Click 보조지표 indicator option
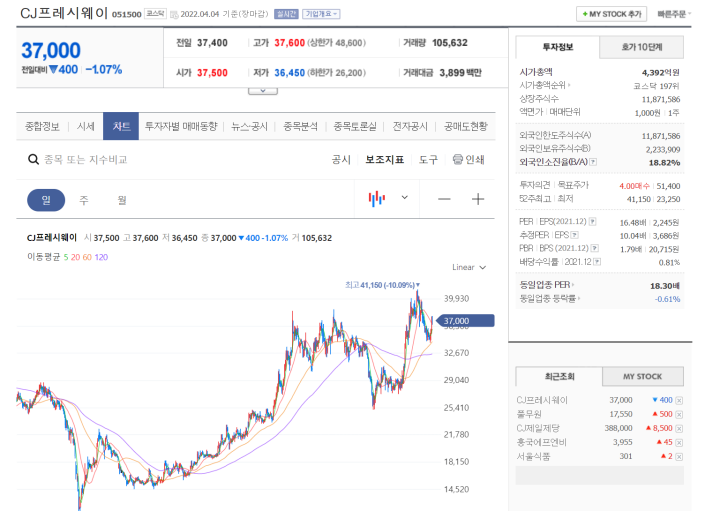Viewport: 720px width, 511px height. point(385,160)
